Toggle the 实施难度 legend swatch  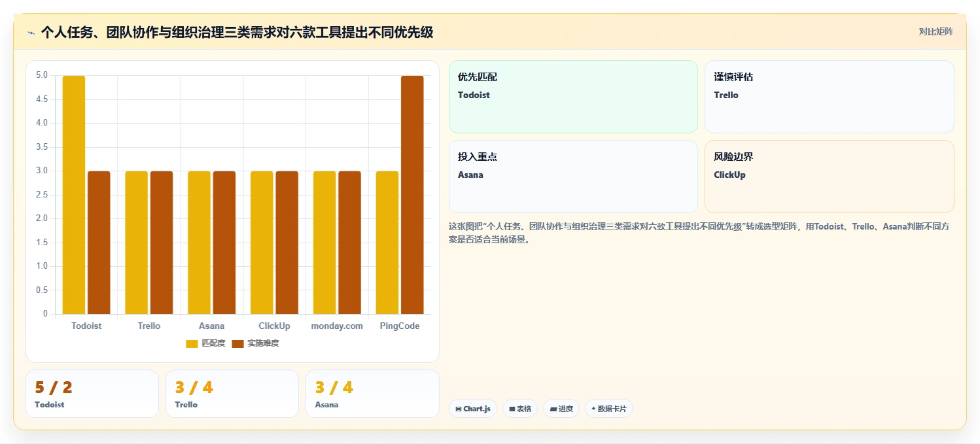[x=237, y=344]
